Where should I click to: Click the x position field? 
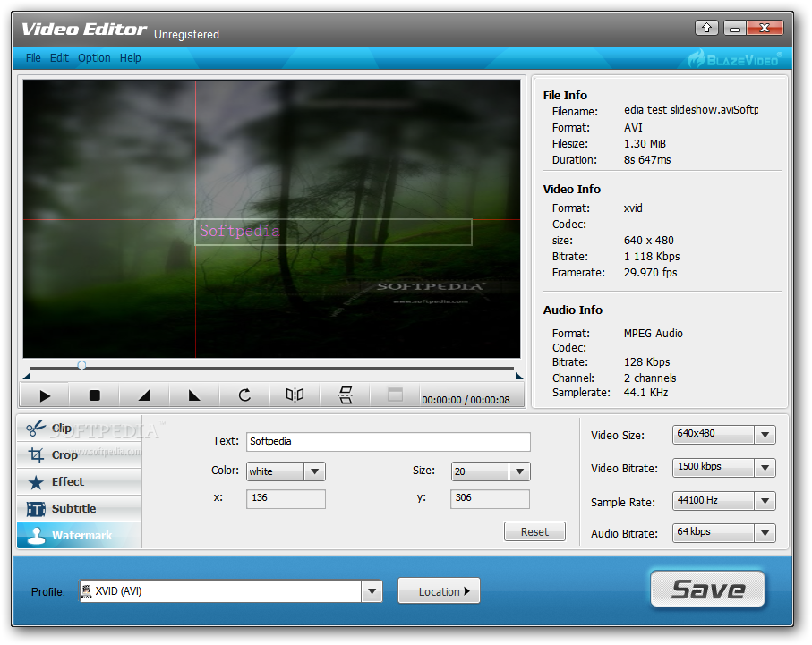click(286, 498)
